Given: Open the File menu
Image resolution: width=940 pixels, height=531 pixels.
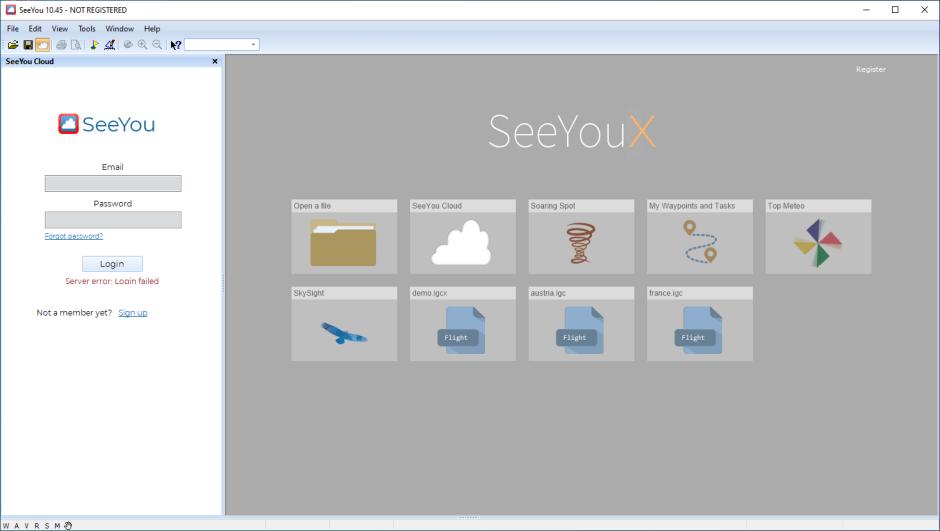Looking at the screenshot, I should click(13, 29).
